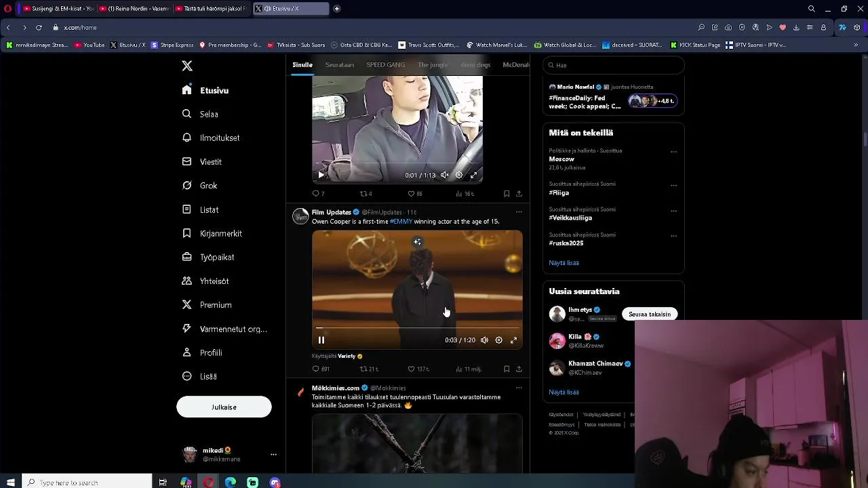The width and height of the screenshot is (868, 488).
Task: Follow back Ihmetys with Seuraa takaisin
Action: [x=650, y=314]
